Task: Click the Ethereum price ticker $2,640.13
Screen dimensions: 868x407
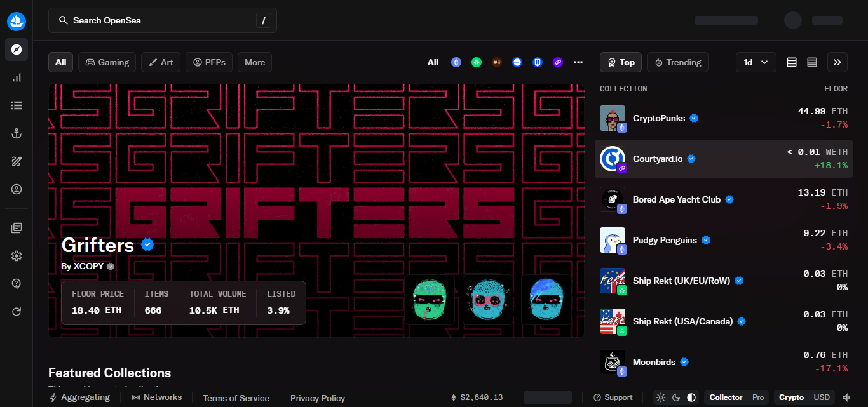Action: coord(477,397)
